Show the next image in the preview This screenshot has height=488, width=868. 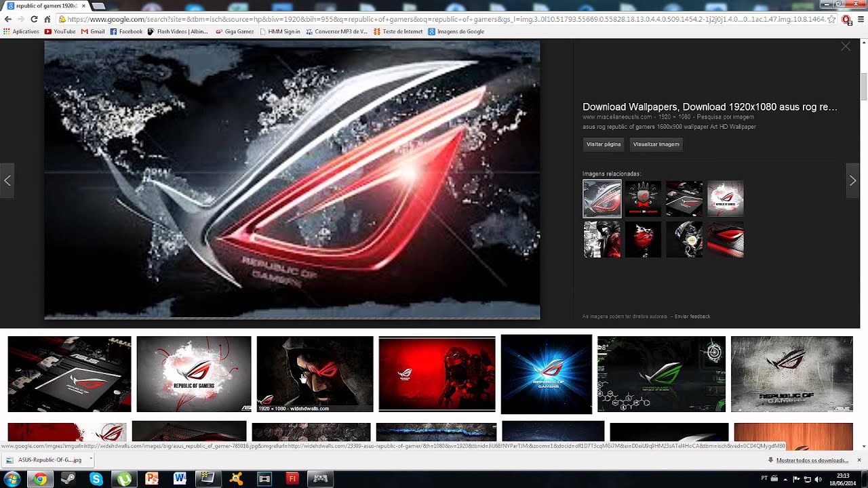852,180
